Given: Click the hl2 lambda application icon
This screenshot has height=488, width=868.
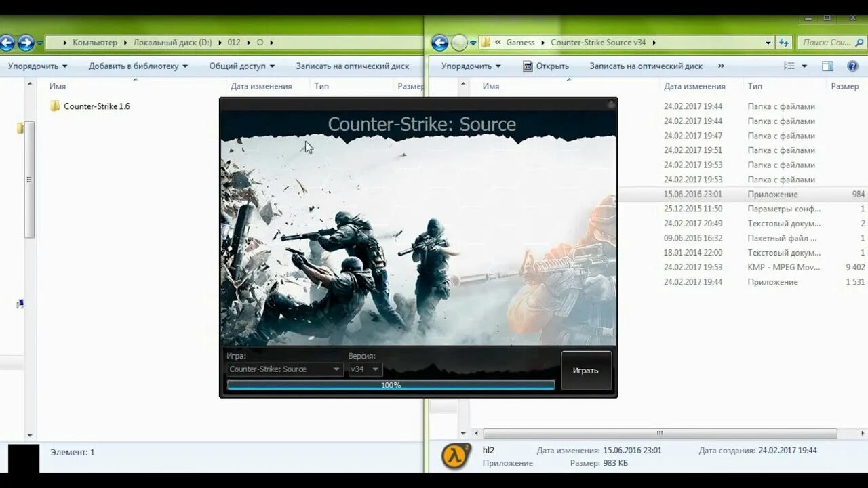Looking at the screenshot, I should [456, 456].
